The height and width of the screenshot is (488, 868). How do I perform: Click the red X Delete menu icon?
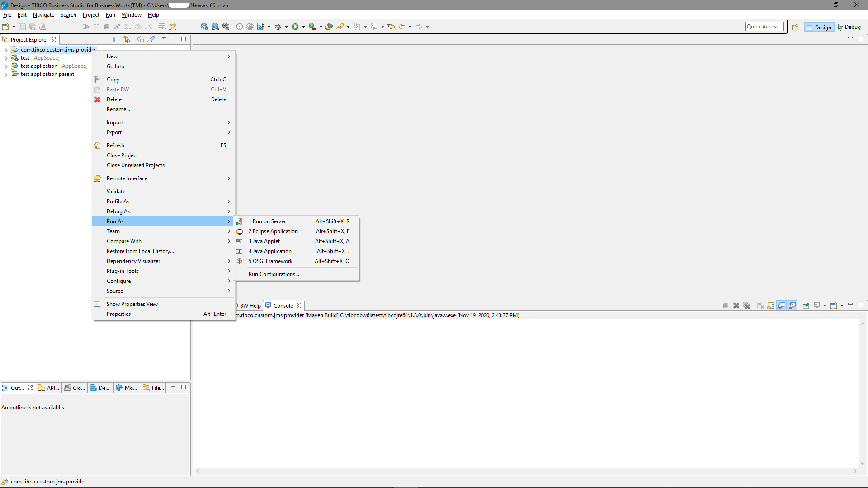[x=97, y=99]
